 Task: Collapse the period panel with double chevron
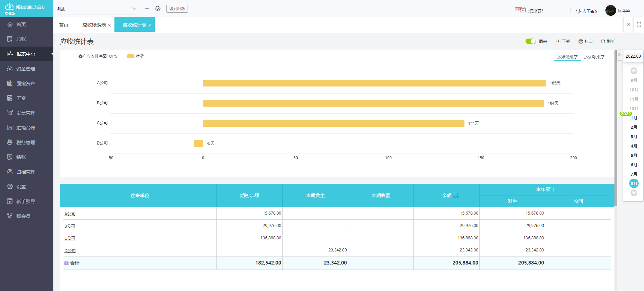620,54
